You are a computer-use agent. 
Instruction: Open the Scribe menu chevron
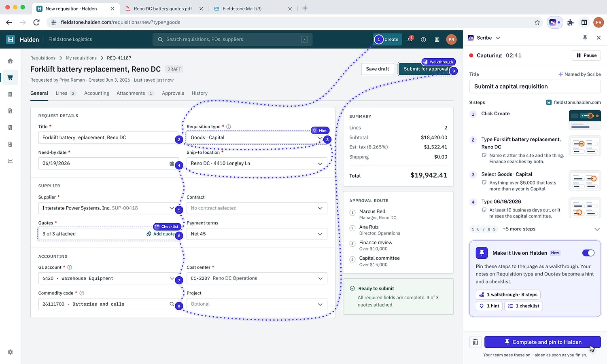(498, 38)
